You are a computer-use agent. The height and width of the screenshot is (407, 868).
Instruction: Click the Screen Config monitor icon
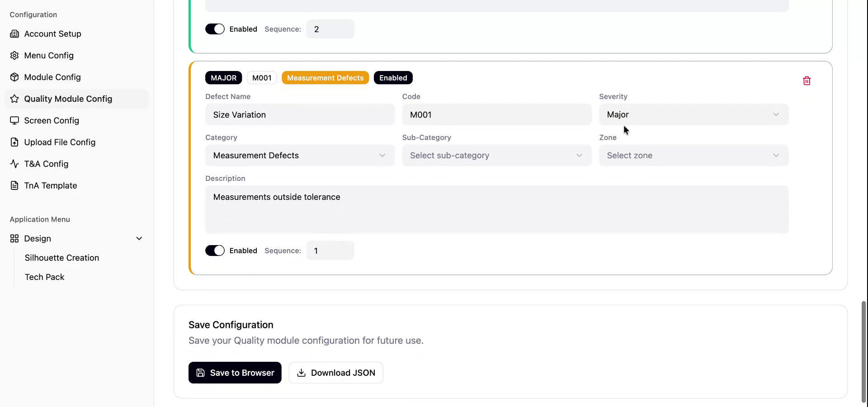[x=14, y=121]
